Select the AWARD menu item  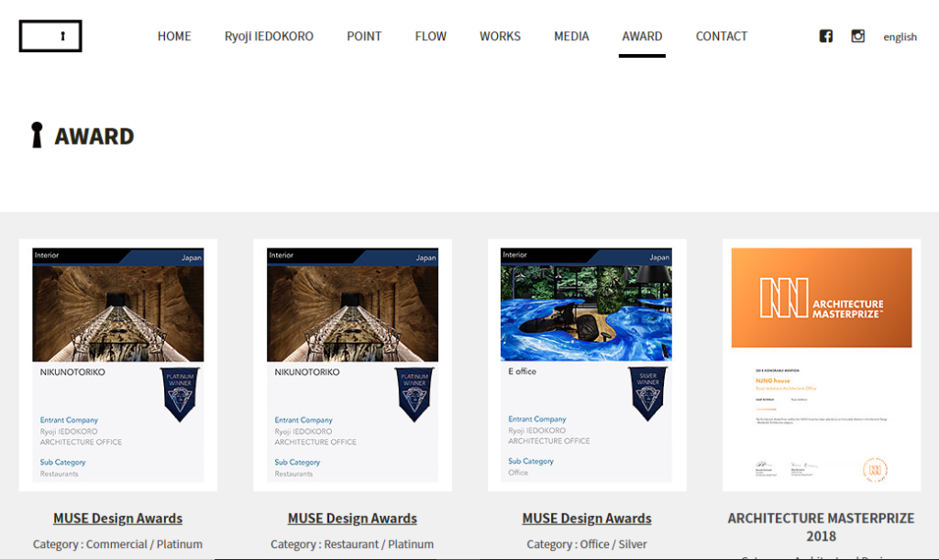[642, 36]
